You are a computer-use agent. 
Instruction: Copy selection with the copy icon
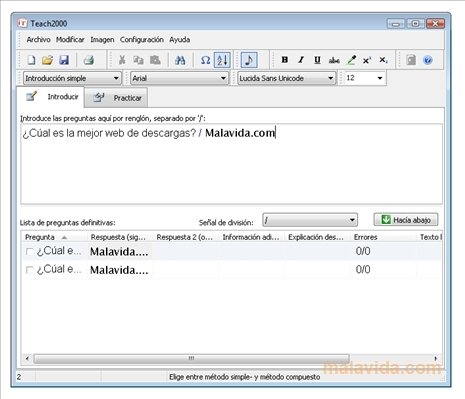[138, 60]
